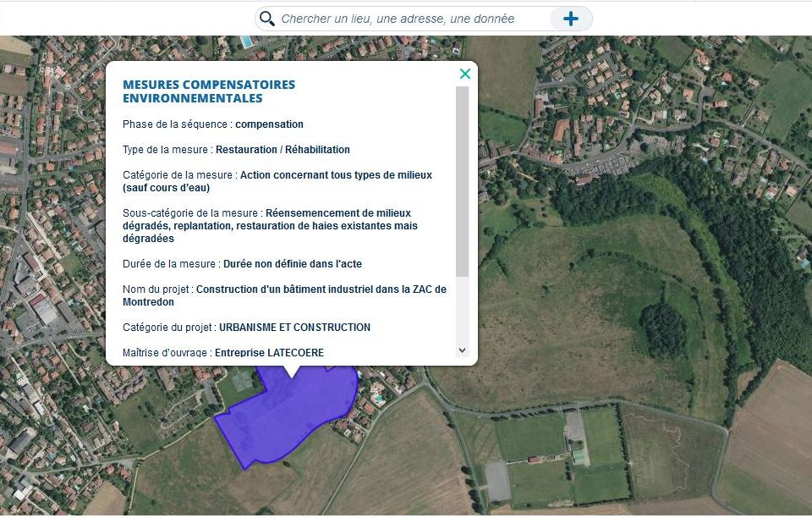Viewport: 812px width, 518px height.
Task: Click the magnifying glass search icon
Action: coord(267,19)
